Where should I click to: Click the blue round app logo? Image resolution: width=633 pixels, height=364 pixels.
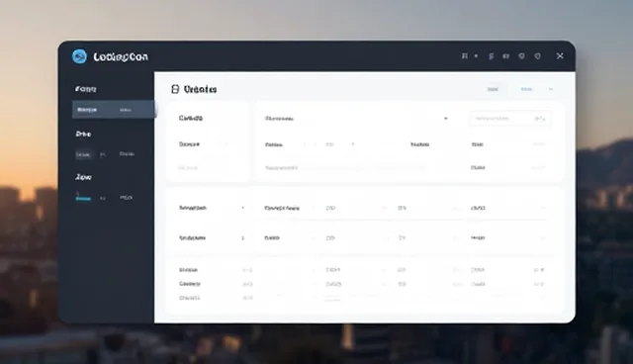[x=79, y=56]
